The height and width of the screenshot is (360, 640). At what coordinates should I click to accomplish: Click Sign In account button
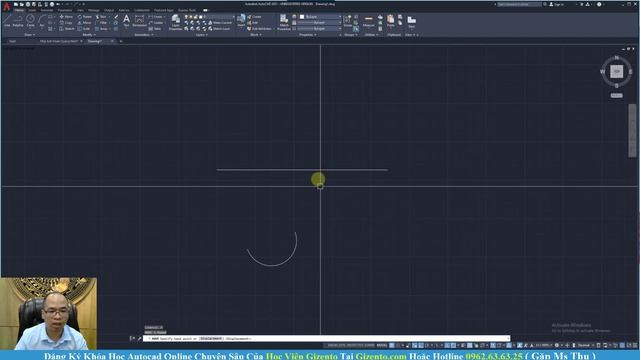[557, 4]
